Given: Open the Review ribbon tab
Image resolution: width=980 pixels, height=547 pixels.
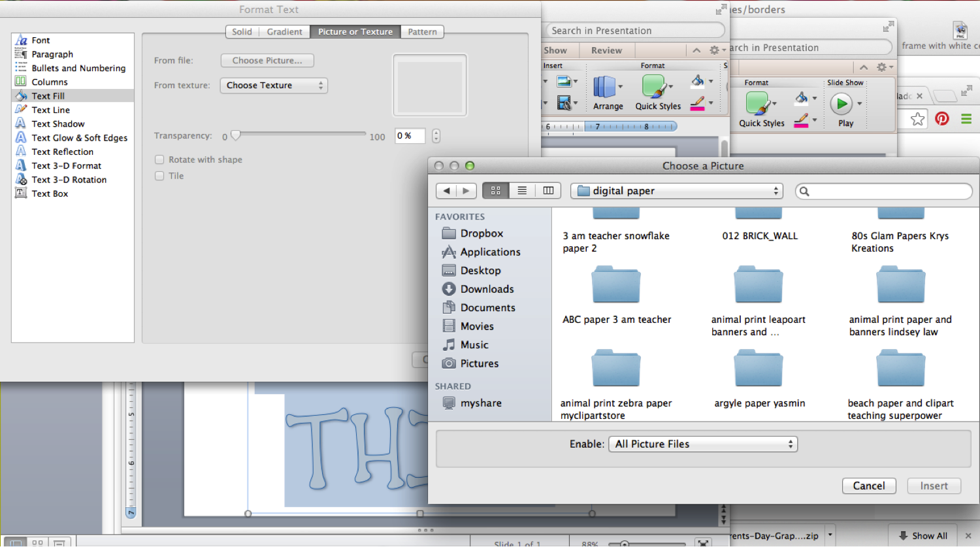Looking at the screenshot, I should tap(606, 50).
